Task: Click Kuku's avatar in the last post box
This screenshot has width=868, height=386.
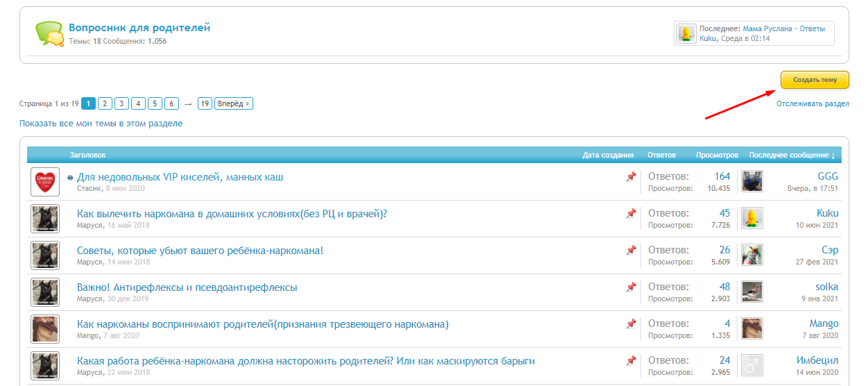Action: [x=686, y=33]
